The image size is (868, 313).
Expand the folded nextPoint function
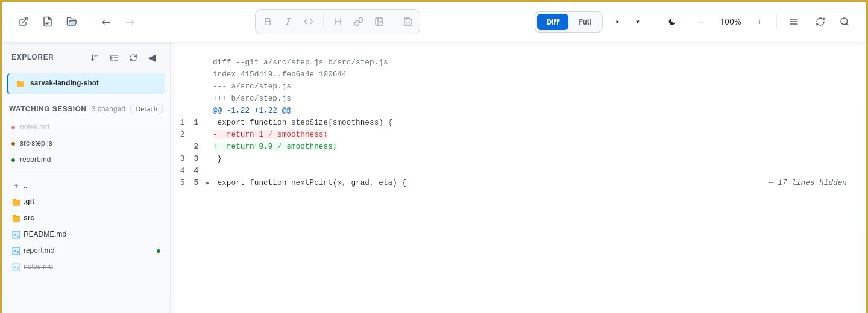pos(208,183)
